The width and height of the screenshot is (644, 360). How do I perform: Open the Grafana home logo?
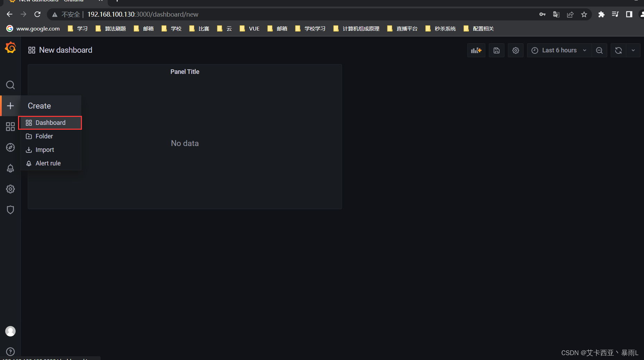[10, 48]
